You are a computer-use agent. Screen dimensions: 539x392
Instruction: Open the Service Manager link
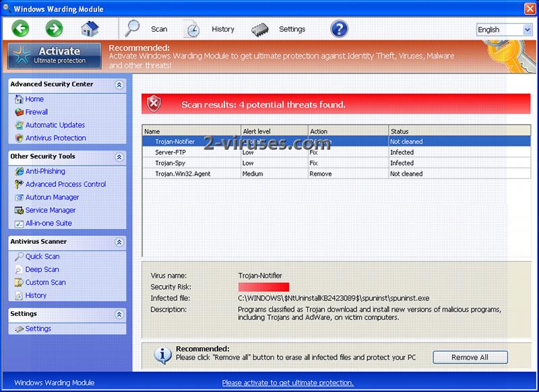(x=50, y=210)
